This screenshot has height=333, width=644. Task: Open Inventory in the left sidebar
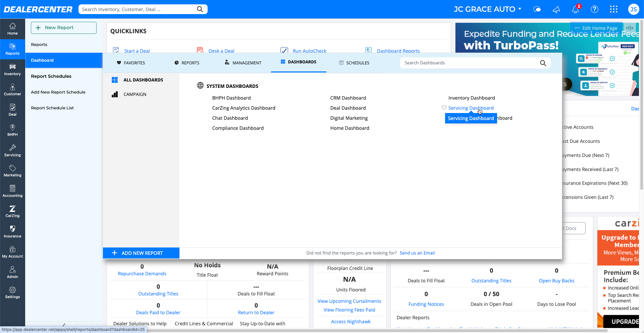(12, 69)
